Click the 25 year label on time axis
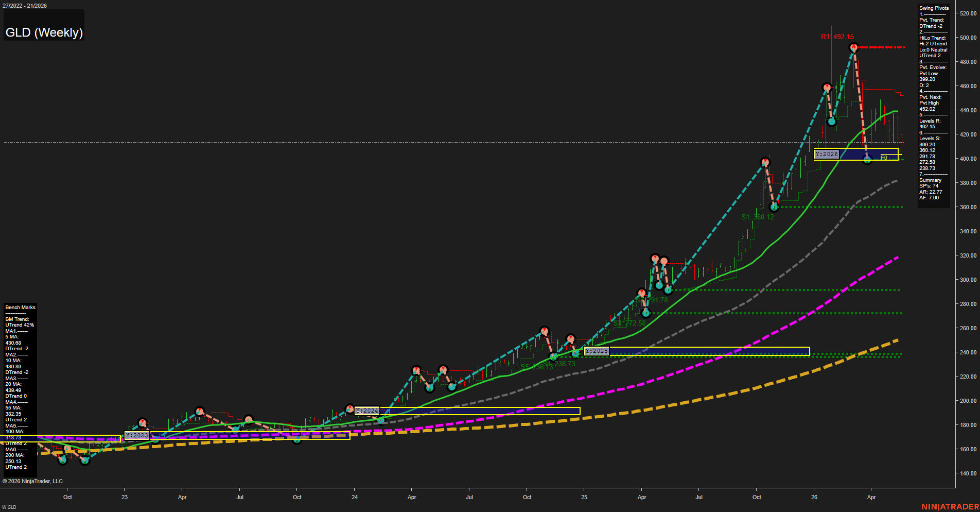The image size is (980, 512). click(x=584, y=497)
